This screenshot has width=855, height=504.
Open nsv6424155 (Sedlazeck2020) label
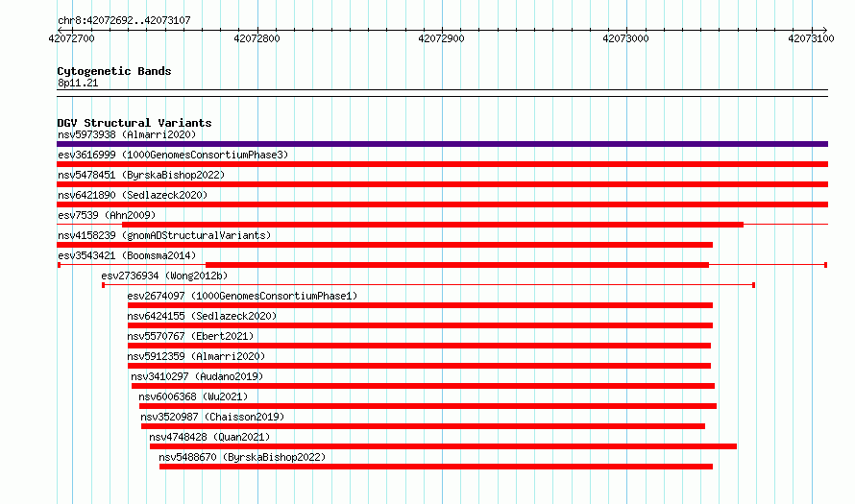(x=202, y=316)
